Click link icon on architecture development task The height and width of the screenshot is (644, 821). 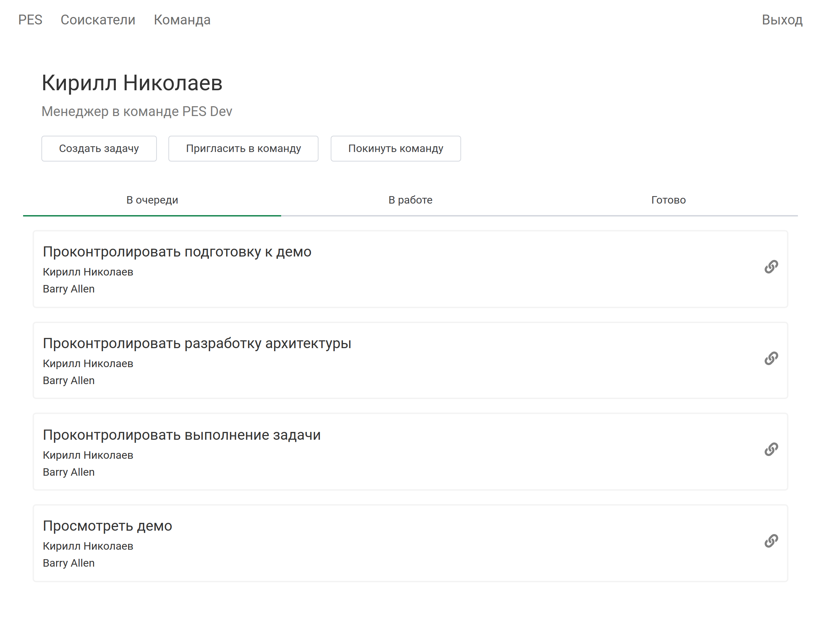click(x=771, y=358)
